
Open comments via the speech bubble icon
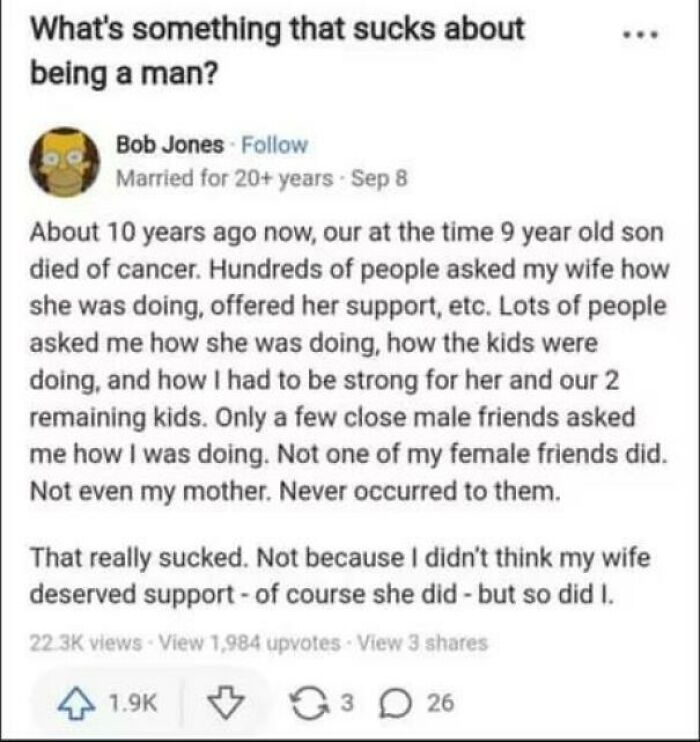coord(396,703)
